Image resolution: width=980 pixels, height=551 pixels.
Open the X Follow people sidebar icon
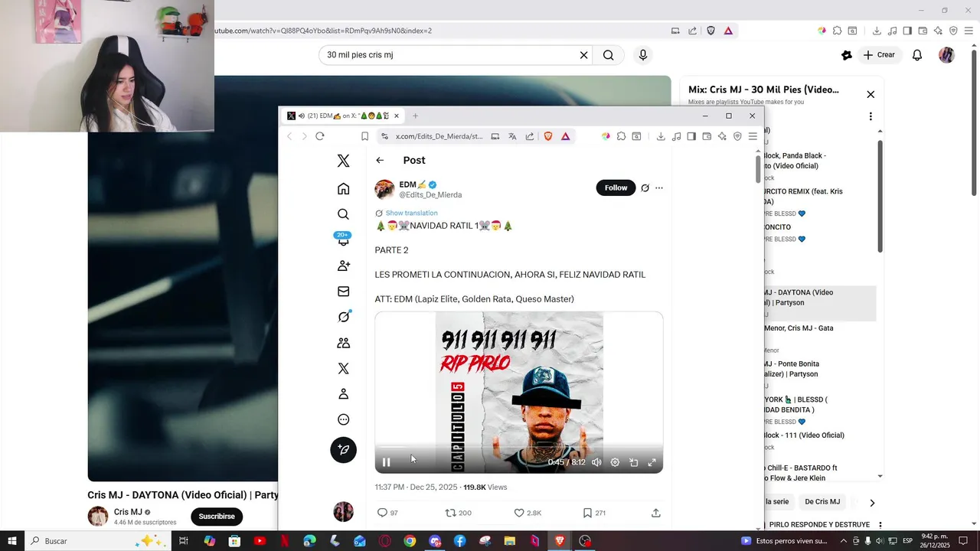pos(343,266)
